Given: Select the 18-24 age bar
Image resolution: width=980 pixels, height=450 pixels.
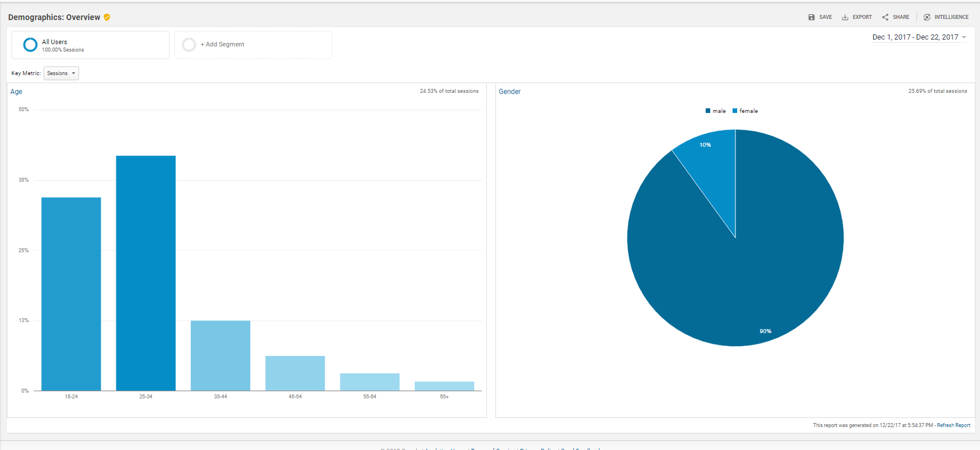Looking at the screenshot, I should tap(71, 294).
